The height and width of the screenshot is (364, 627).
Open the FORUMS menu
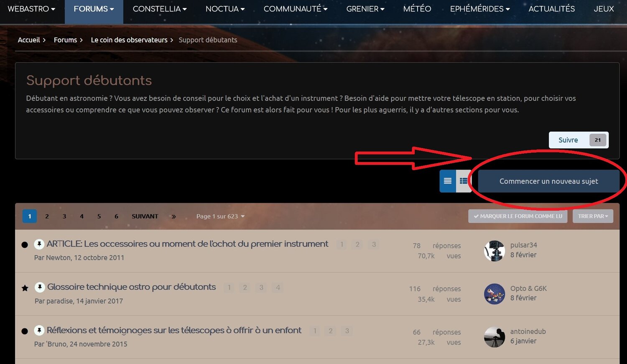coord(93,8)
